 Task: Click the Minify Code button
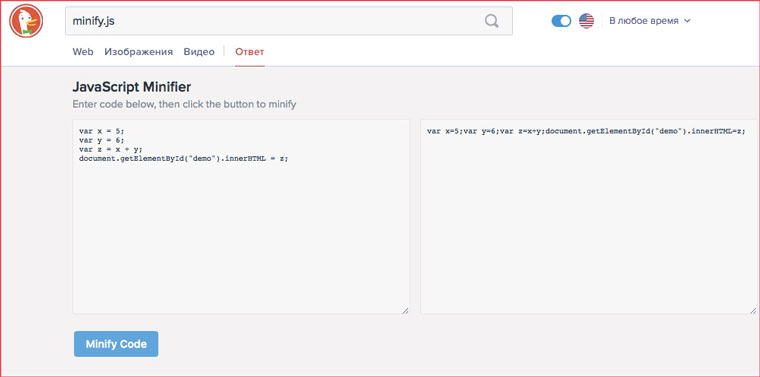116,344
